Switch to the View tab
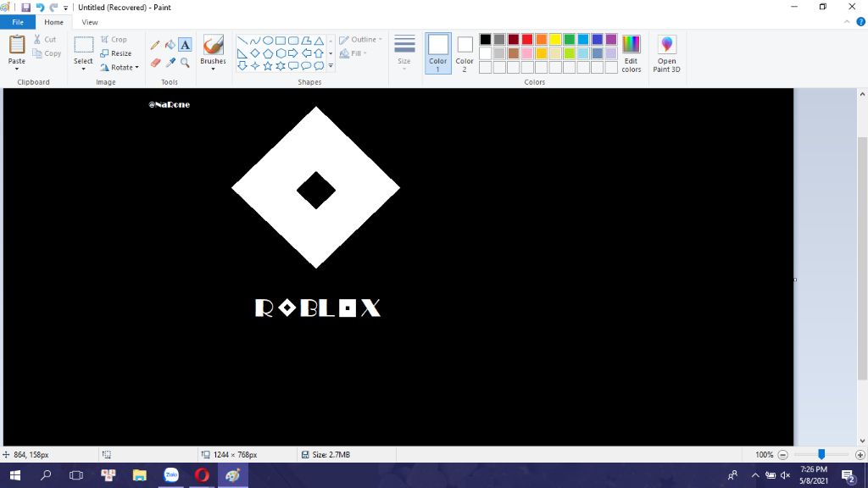 click(x=90, y=22)
